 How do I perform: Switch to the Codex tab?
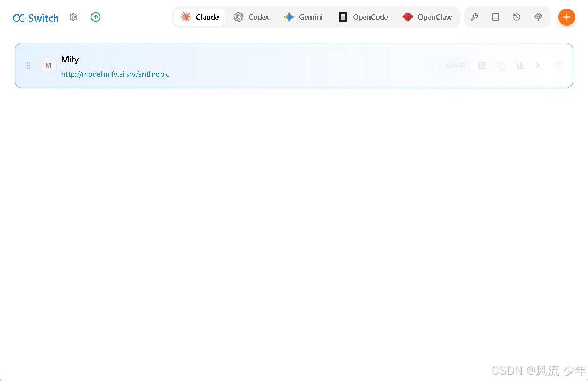coord(251,17)
